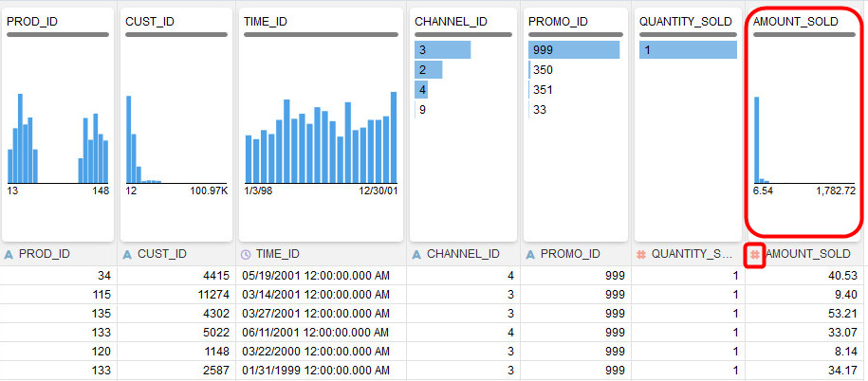Click the text type icon beside CHANNEL_ID header

(416, 254)
